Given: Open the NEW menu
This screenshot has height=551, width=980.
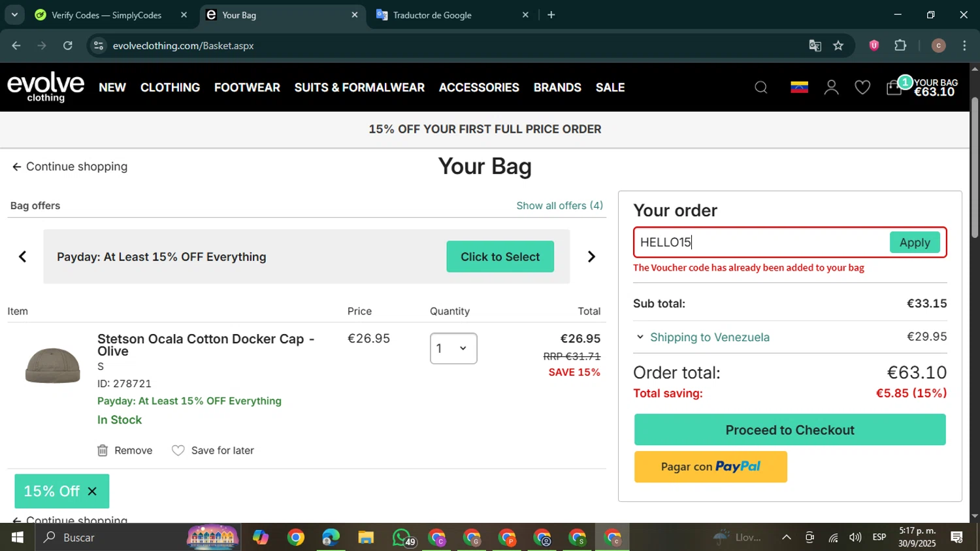Looking at the screenshot, I should 112,88.
